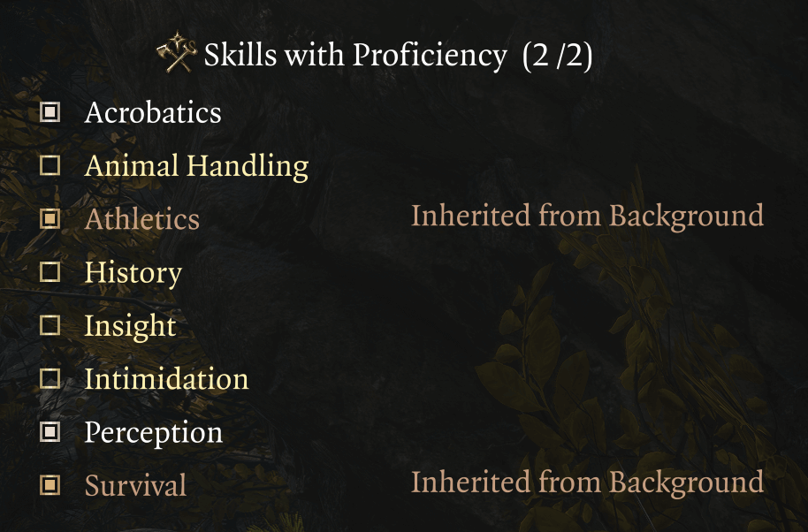808x532 pixels.
Task: Toggle the Perception proficiency checkbox
Action: (x=49, y=432)
